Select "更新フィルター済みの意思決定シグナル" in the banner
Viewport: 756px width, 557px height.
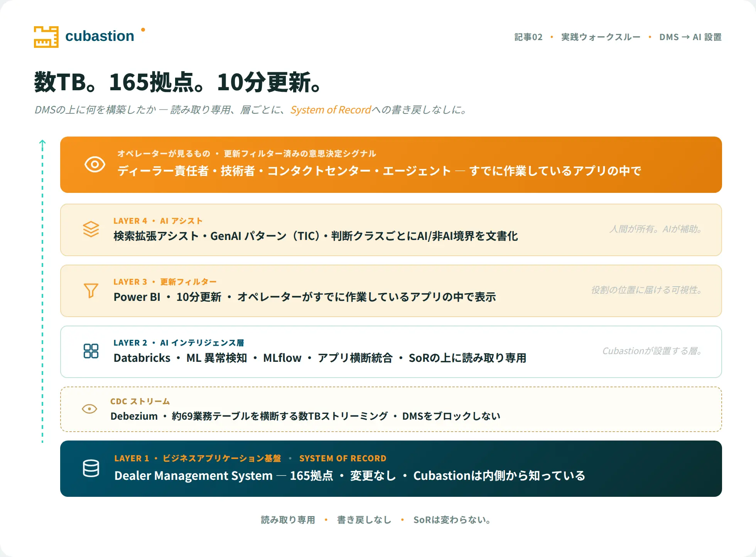[x=300, y=154]
